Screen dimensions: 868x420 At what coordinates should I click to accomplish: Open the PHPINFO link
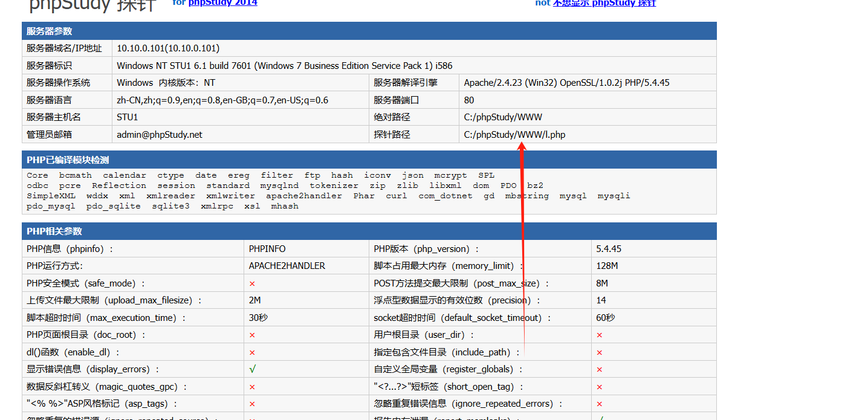pyautogui.click(x=267, y=249)
